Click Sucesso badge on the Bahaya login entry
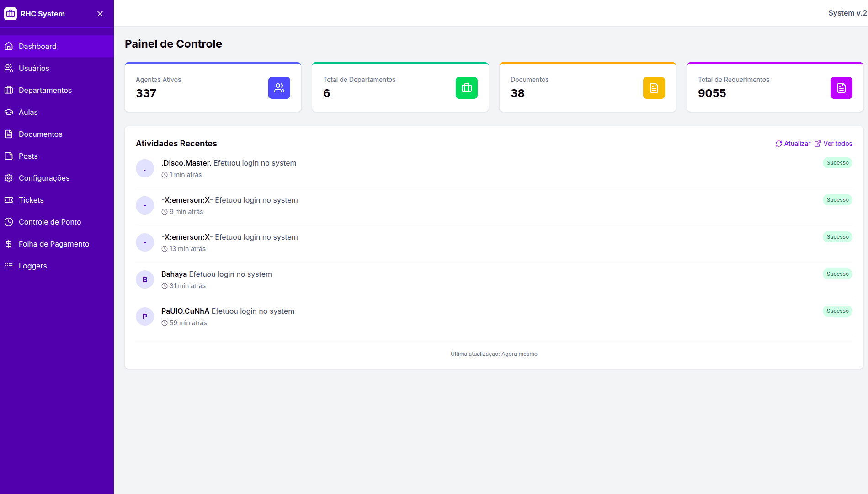The height and width of the screenshot is (494, 868). [x=837, y=274]
